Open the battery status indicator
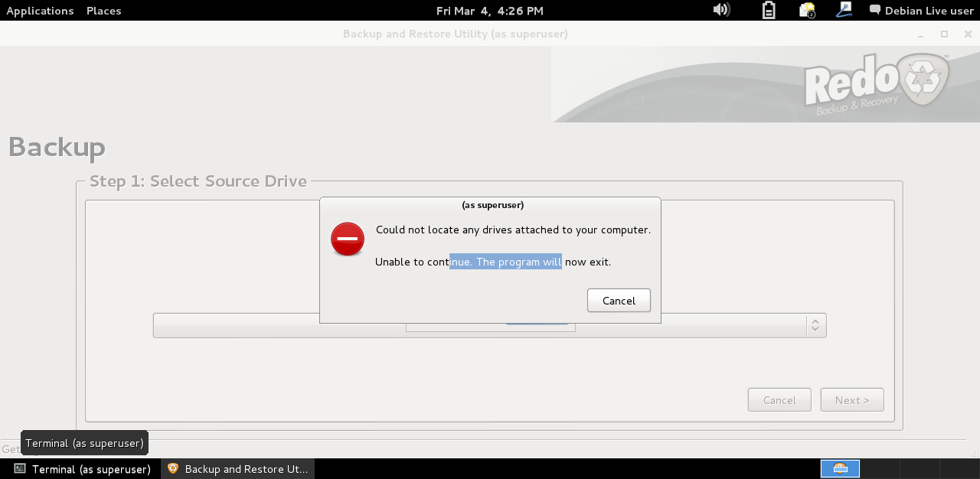Viewport: 980px width, 479px height. tap(769, 10)
